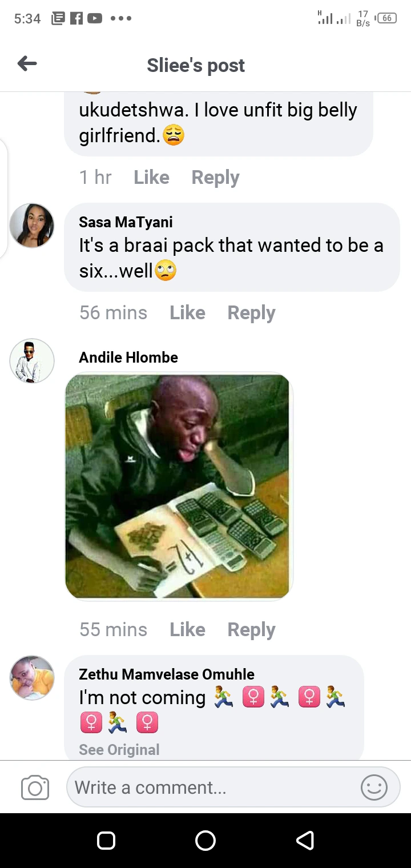This screenshot has height=868, width=411.
Task: Open the camera icon to attach photo
Action: (35, 788)
